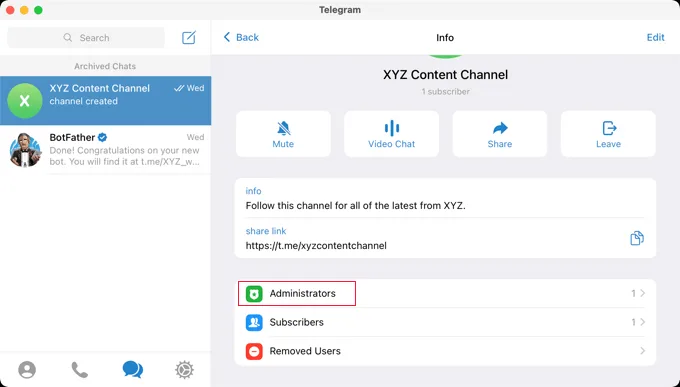
Task: Click the Archived Chats header
Action: (105, 66)
